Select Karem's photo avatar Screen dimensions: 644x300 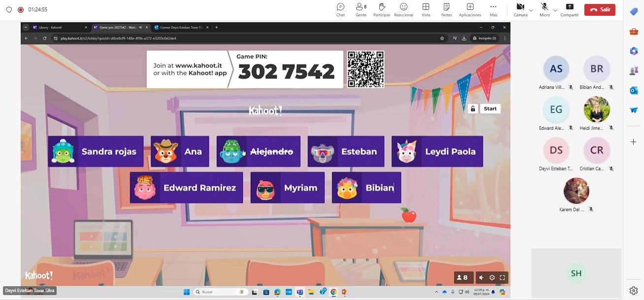point(576,191)
